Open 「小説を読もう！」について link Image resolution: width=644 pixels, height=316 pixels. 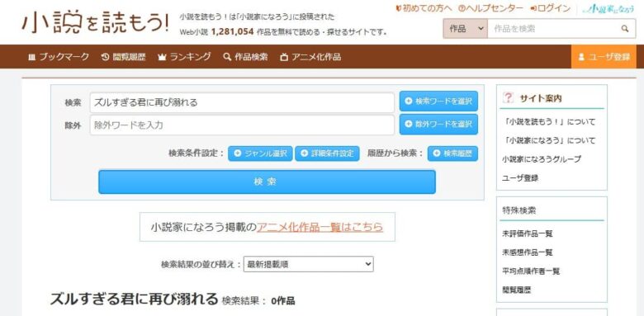click(548, 122)
